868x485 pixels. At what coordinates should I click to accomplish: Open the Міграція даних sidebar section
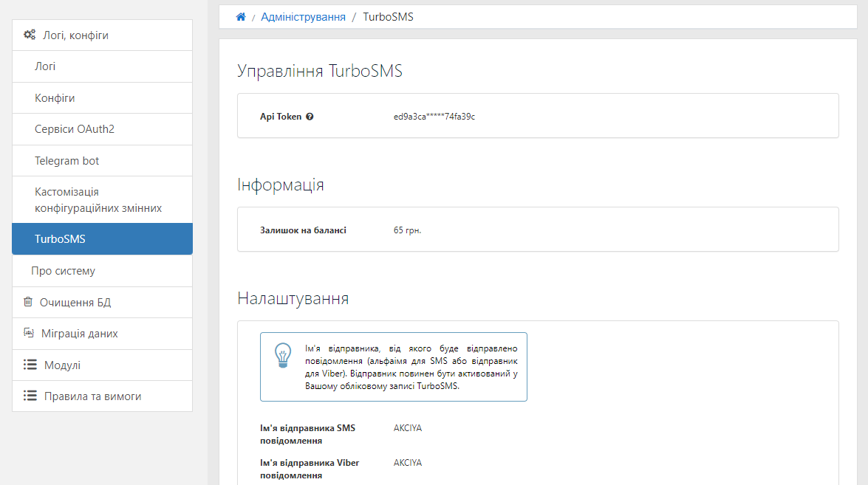[x=103, y=334]
